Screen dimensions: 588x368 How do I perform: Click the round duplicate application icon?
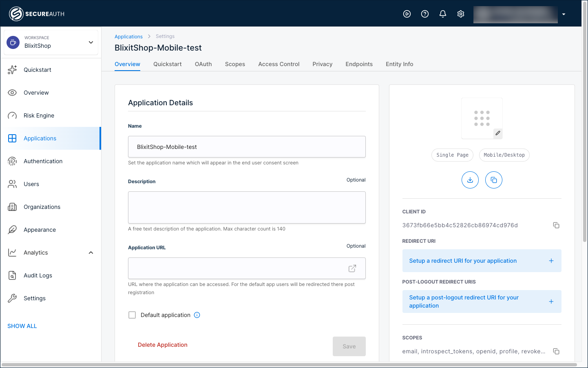tap(494, 180)
